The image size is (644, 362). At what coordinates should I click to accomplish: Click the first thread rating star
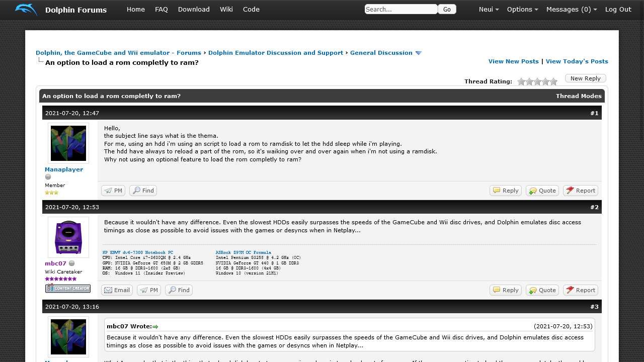[x=521, y=81]
